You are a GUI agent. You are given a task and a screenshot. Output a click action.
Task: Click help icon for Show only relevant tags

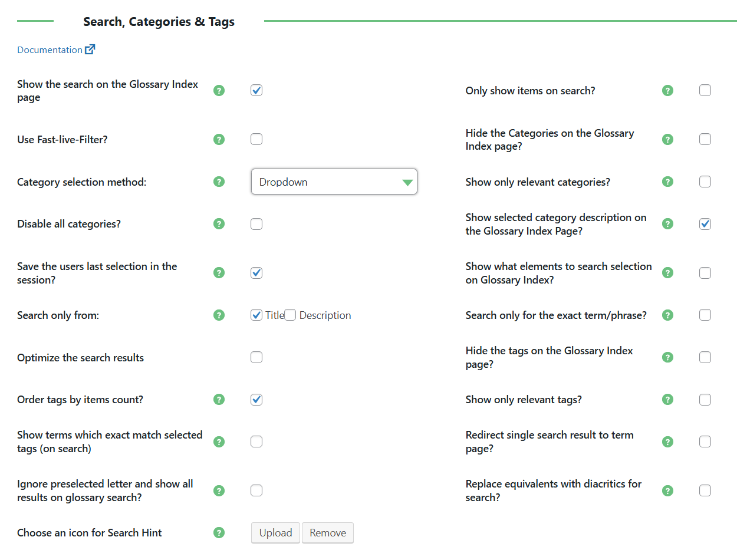pyautogui.click(x=667, y=400)
